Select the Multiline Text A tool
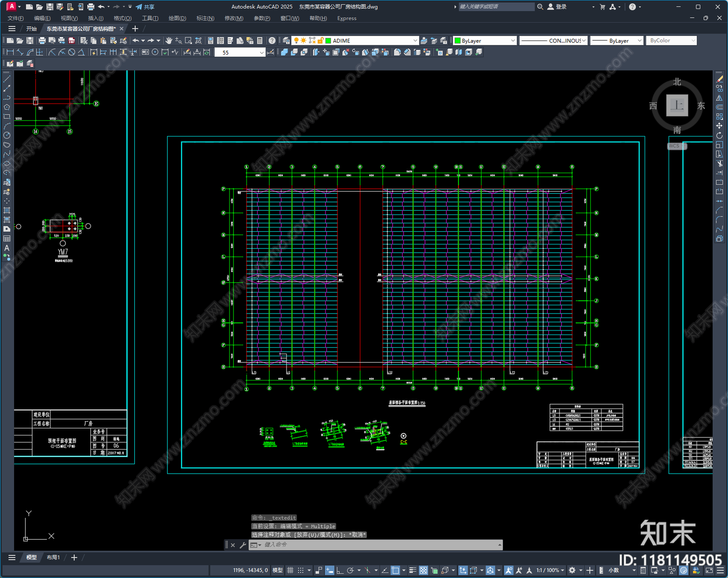This screenshot has width=728, height=578. tap(7, 248)
